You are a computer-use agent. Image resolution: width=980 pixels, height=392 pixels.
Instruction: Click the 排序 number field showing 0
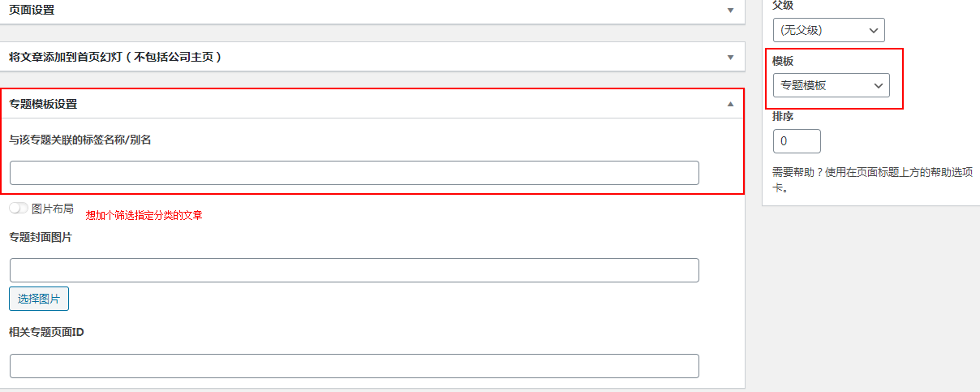coord(797,141)
